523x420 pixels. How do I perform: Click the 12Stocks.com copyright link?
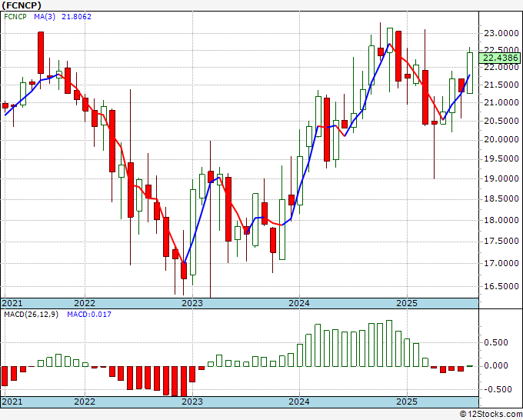(x=491, y=415)
